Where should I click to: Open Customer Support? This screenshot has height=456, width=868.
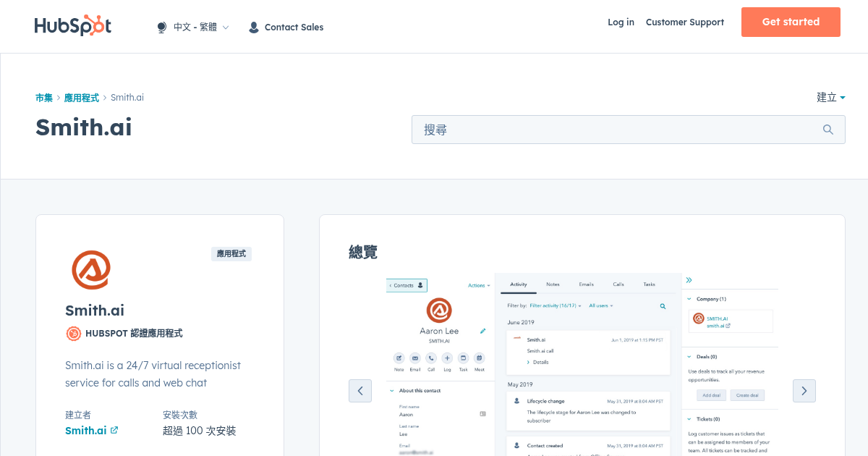[x=684, y=22]
